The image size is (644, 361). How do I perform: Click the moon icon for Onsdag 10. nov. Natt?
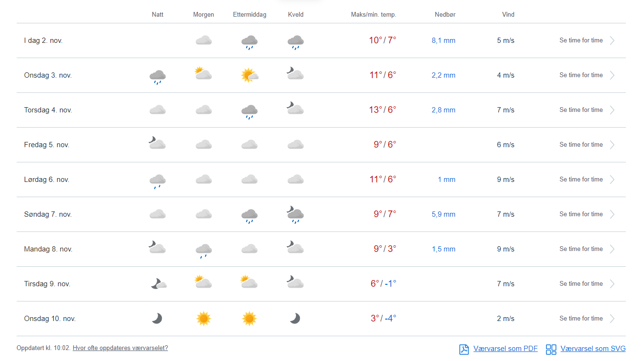[157, 319]
